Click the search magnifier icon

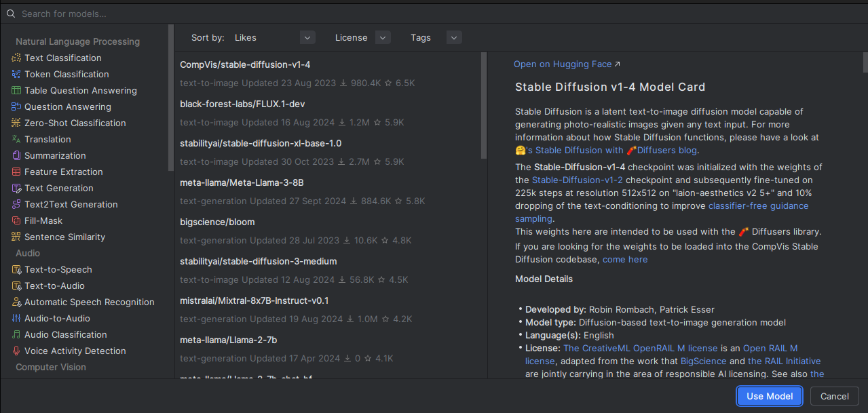tap(11, 14)
